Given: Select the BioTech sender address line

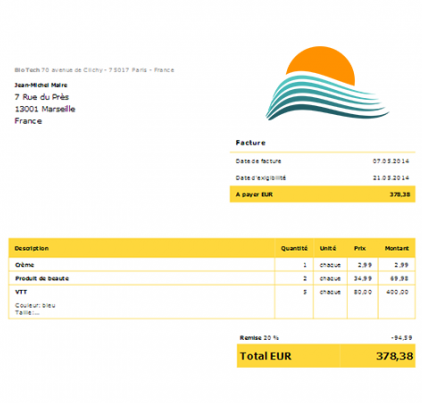Looking at the screenshot, I should click(x=94, y=70).
